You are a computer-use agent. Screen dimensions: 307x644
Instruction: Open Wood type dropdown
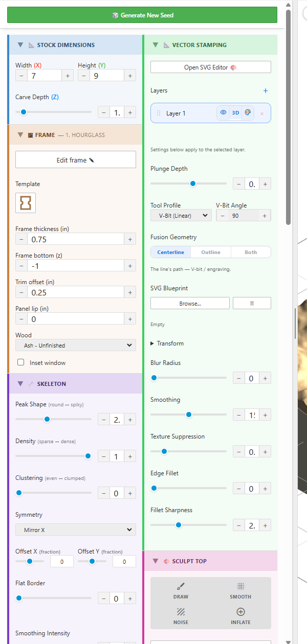(x=76, y=345)
